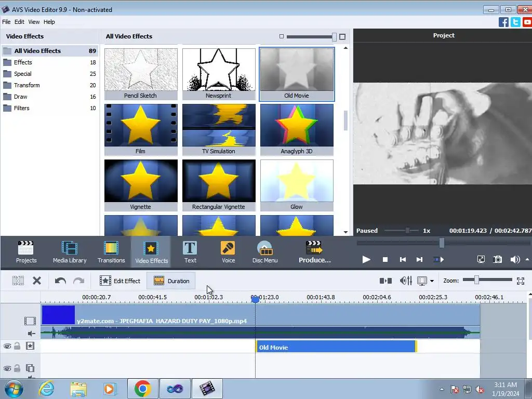Set smallest thumbnail size icon
Image resolution: width=532 pixels, height=399 pixels.
click(281, 36)
